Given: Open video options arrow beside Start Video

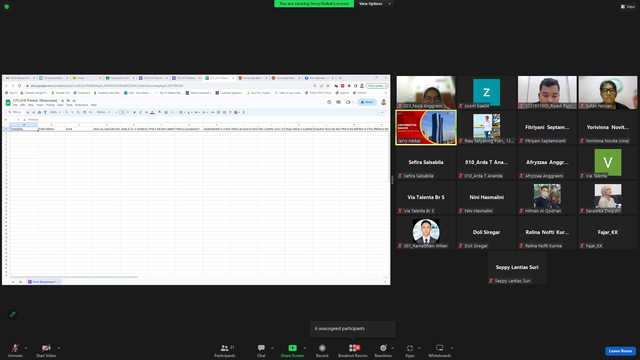Looking at the screenshot, I should (x=58, y=348).
